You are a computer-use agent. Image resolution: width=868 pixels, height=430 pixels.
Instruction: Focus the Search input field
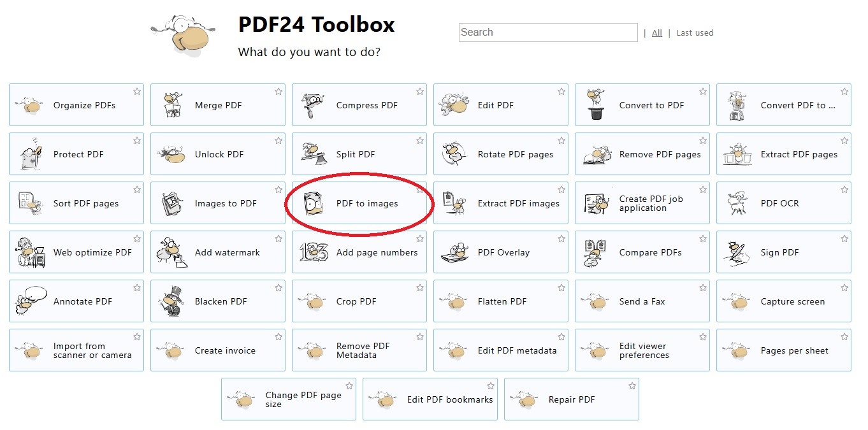pyautogui.click(x=547, y=32)
